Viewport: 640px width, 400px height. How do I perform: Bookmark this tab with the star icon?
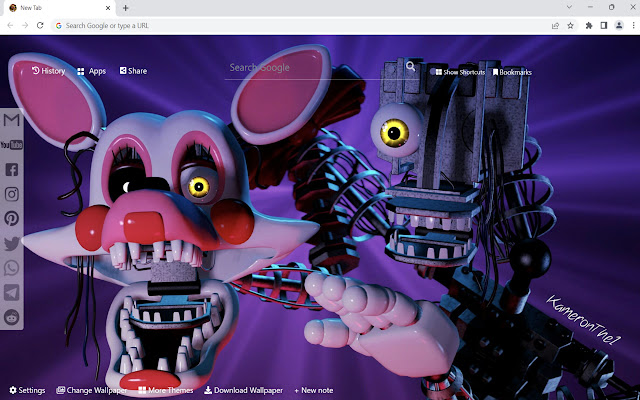point(570,25)
